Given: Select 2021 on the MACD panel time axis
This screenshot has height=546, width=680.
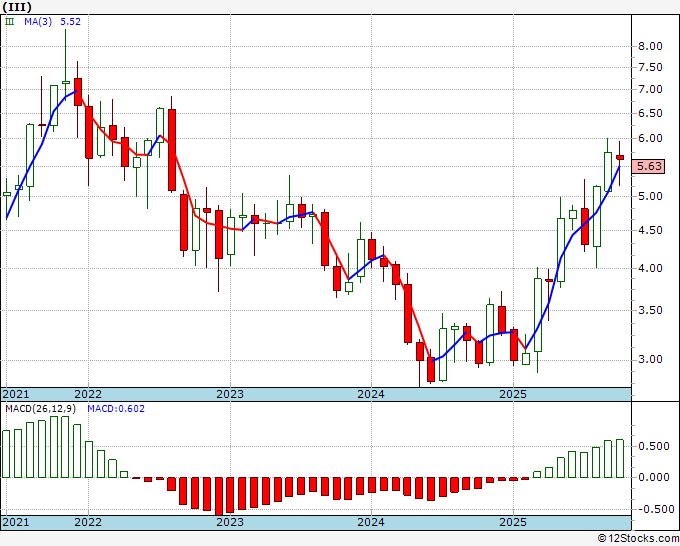Looking at the screenshot, I should pyautogui.click(x=16, y=522).
